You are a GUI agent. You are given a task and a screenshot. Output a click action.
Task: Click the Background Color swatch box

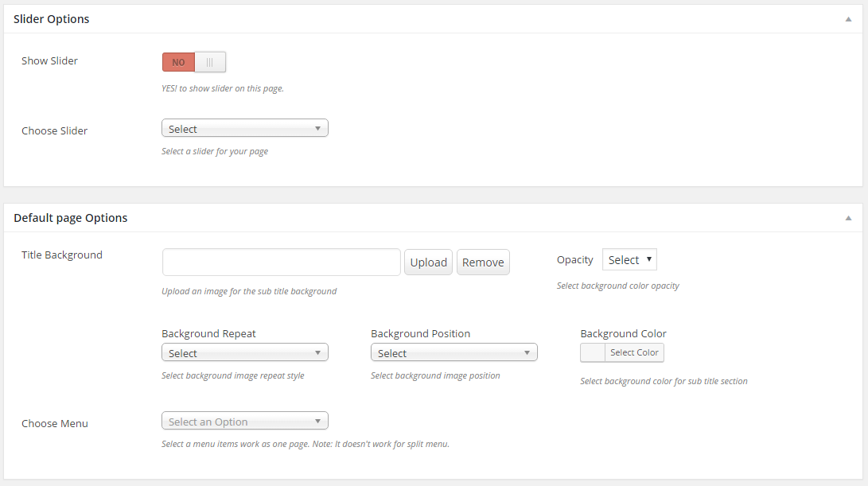coord(593,353)
